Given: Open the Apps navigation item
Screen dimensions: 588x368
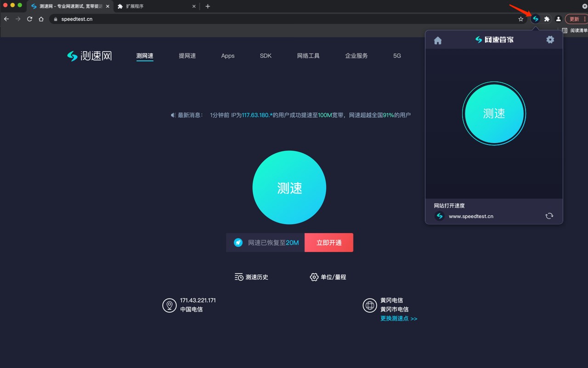Looking at the screenshot, I should 228,56.
